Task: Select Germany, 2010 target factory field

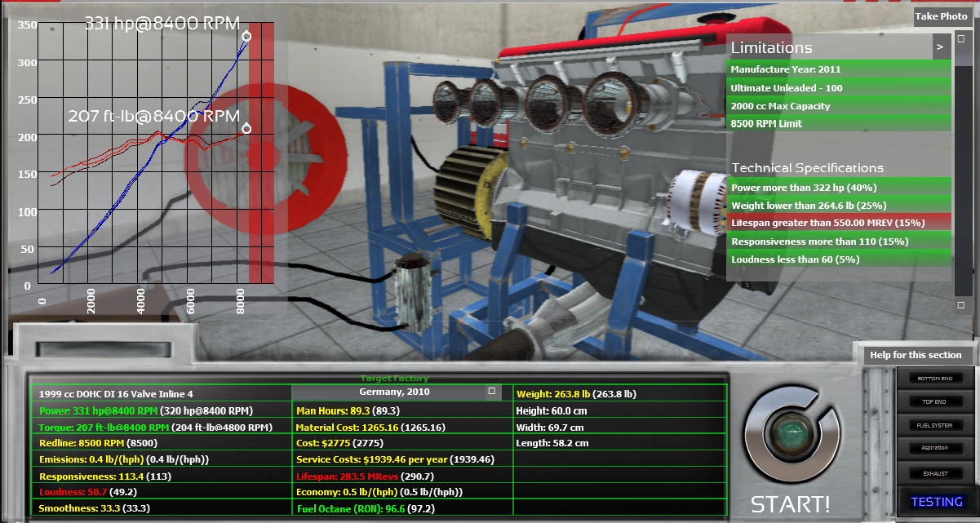Action: 393,392
